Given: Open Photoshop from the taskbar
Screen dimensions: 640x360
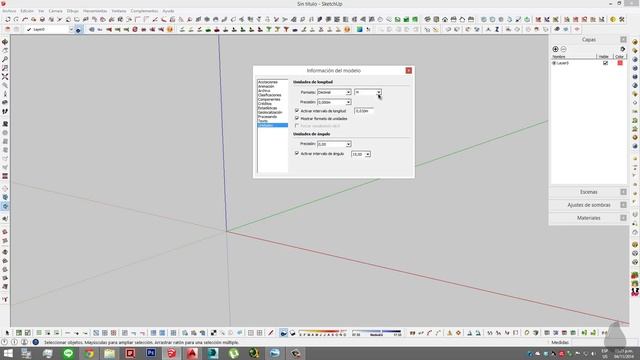Looking at the screenshot, I should point(151,353).
